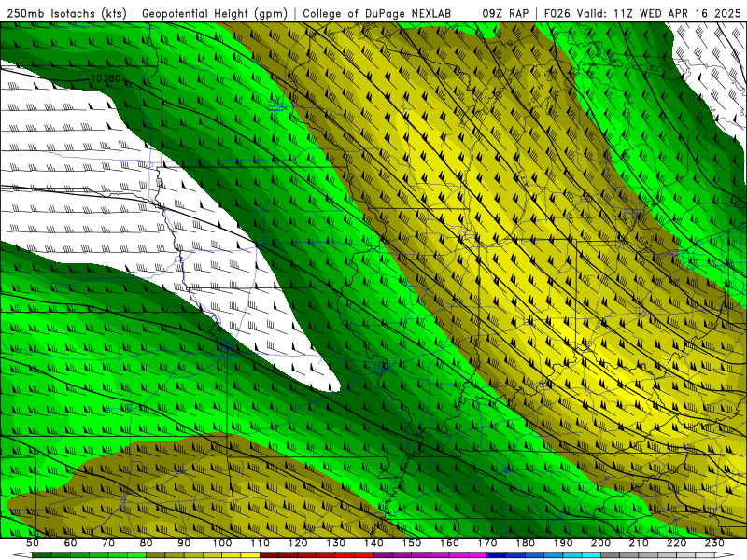Image resolution: width=747 pixels, height=560 pixels.
Task: Pick the dark blue swatch right of 170
Action: [x=497, y=555]
